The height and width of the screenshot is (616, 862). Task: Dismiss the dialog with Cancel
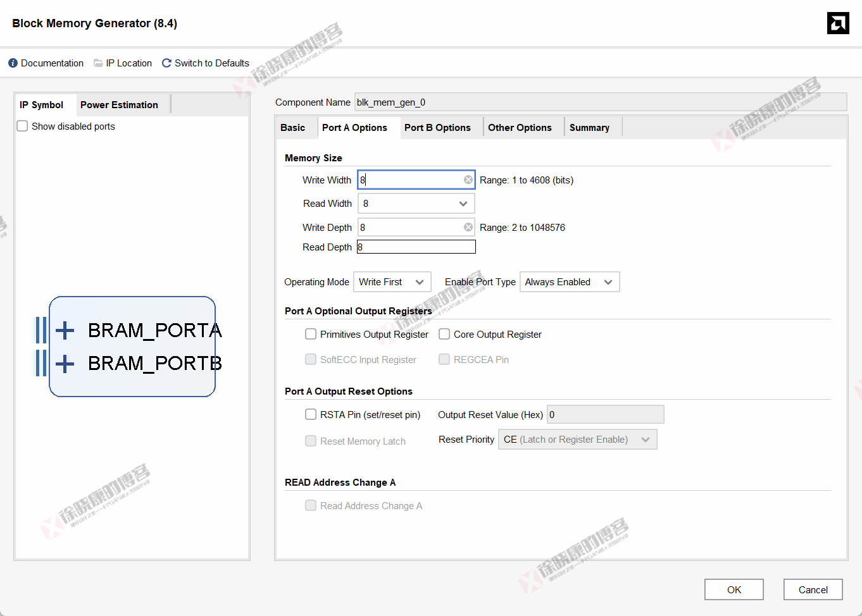tap(813, 589)
